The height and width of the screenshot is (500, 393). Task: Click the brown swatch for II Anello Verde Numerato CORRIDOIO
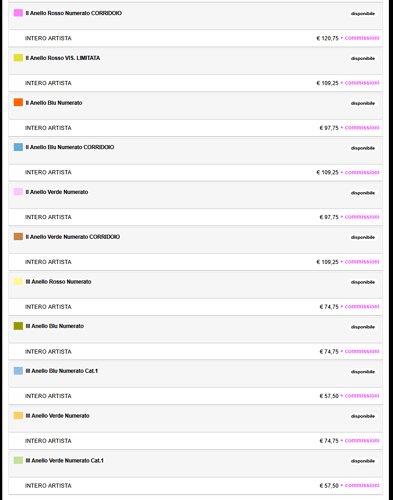click(x=18, y=237)
